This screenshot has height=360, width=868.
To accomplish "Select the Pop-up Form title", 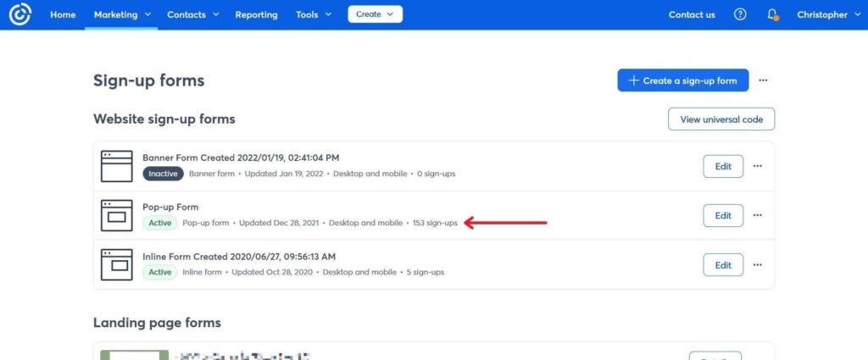I will tap(170, 207).
